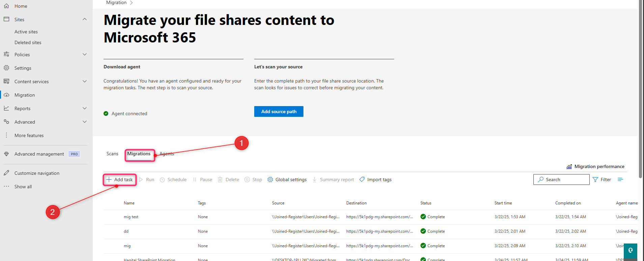Click the help lightbulb button
The width and height of the screenshot is (644, 261).
[x=631, y=251]
